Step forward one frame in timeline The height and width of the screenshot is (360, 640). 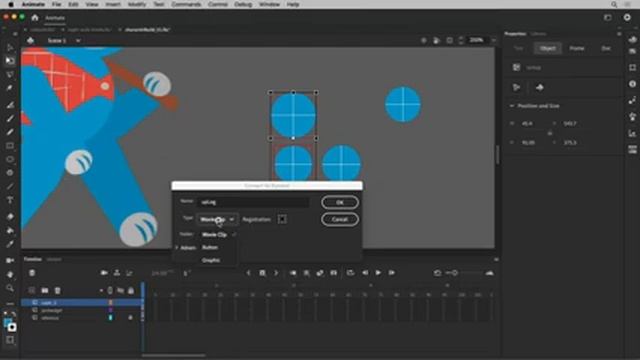pos(392,273)
